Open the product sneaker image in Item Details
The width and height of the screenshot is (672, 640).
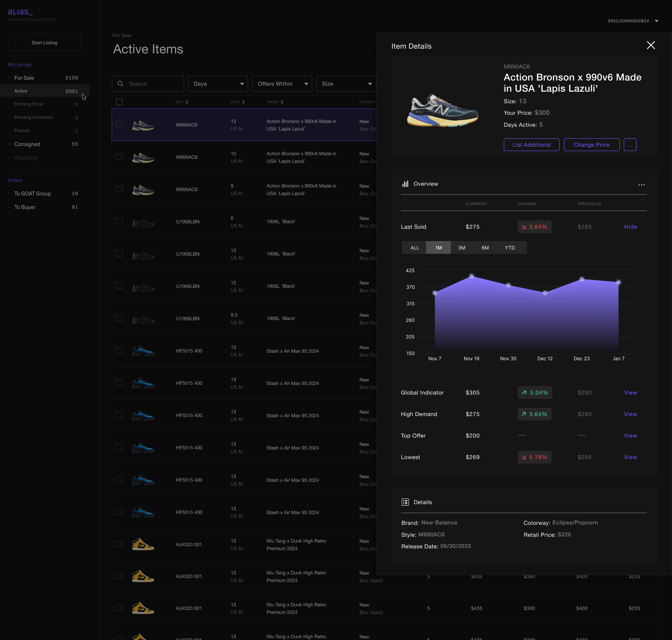[442, 110]
